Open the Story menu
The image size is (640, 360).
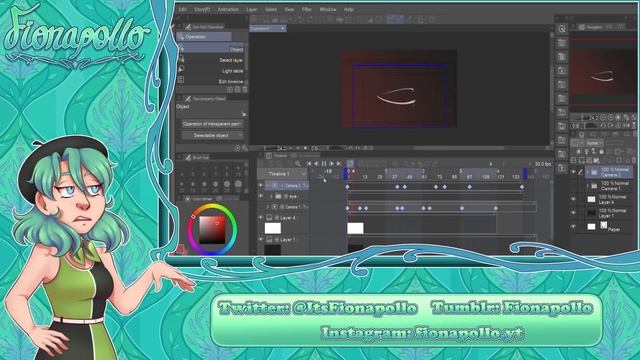pyautogui.click(x=202, y=9)
